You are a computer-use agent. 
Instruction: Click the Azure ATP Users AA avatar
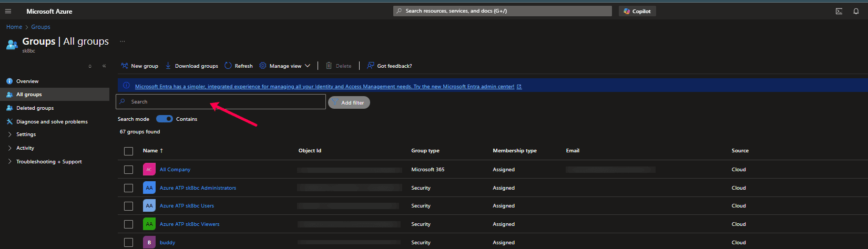click(x=149, y=206)
